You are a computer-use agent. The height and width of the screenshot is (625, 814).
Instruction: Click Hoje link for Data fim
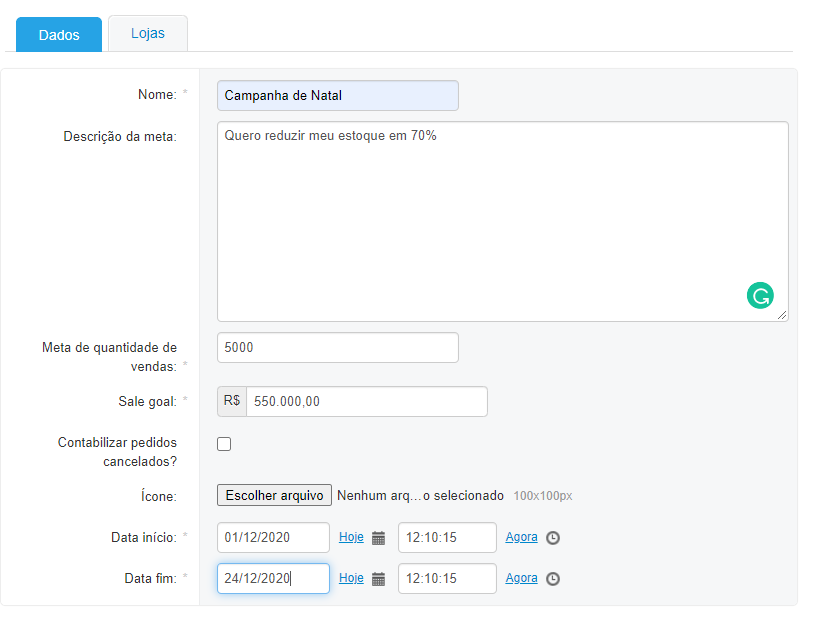point(351,578)
